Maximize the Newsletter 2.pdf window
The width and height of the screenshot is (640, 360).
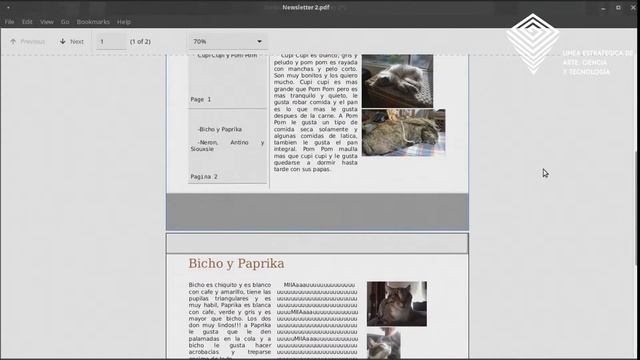click(618, 7)
